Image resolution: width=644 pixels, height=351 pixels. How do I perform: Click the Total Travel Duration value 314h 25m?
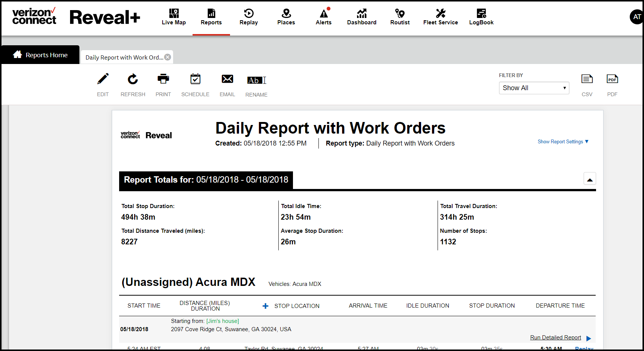(x=457, y=217)
